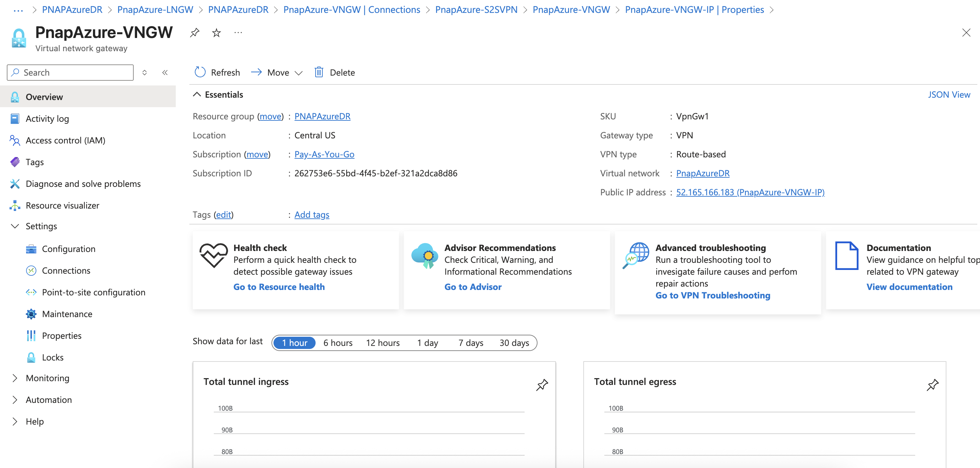
Task: Click Go to Advisor link
Action: coord(473,287)
